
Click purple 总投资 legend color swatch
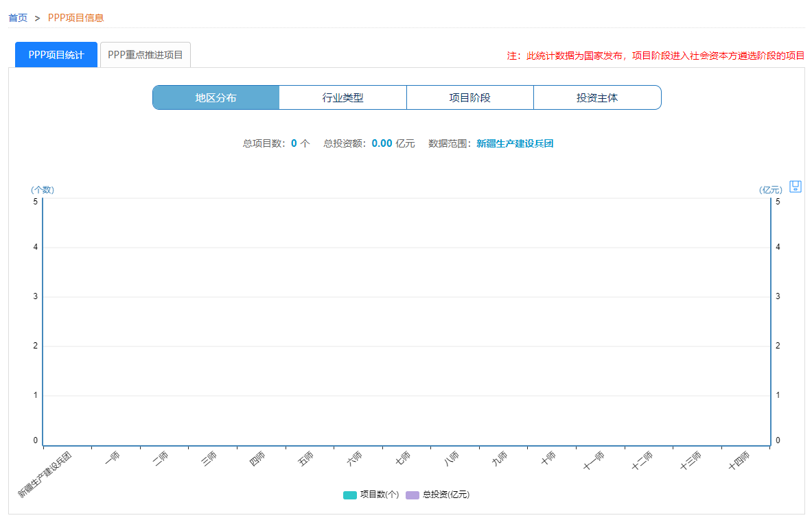[413, 495]
